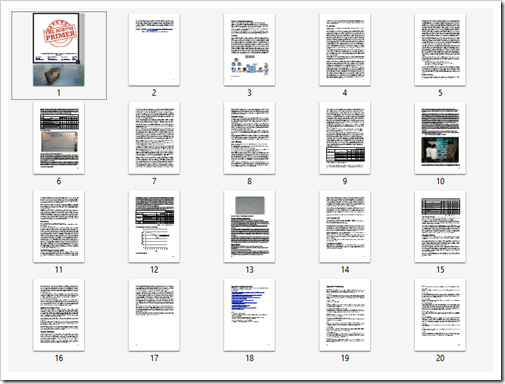Select page 1 thumbnail with Scrum Primer cover

59,49
